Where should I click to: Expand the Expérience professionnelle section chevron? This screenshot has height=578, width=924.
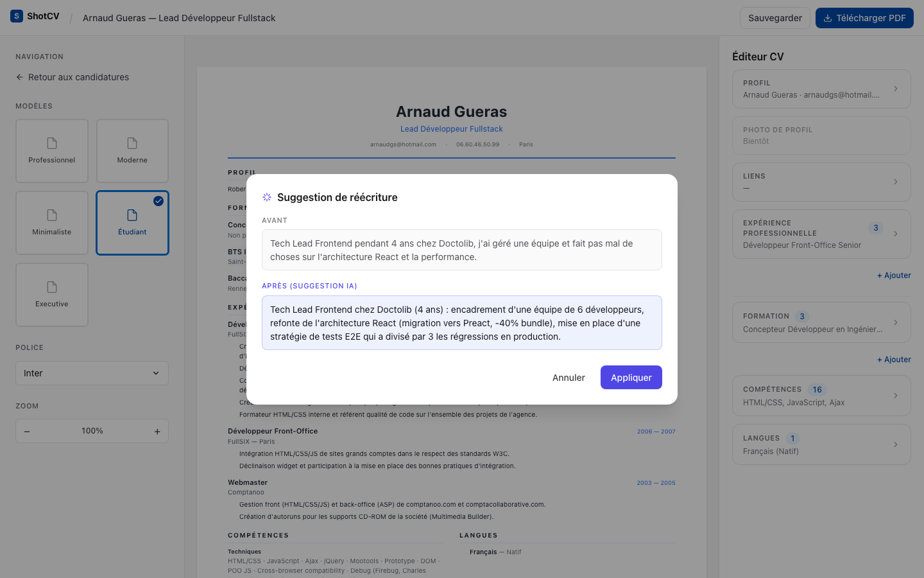pyautogui.click(x=896, y=234)
